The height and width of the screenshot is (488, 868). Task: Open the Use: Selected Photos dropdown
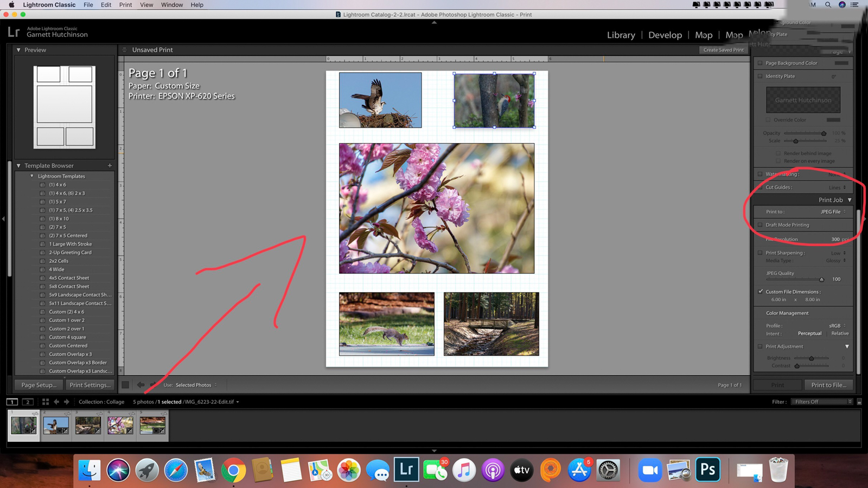[195, 385]
